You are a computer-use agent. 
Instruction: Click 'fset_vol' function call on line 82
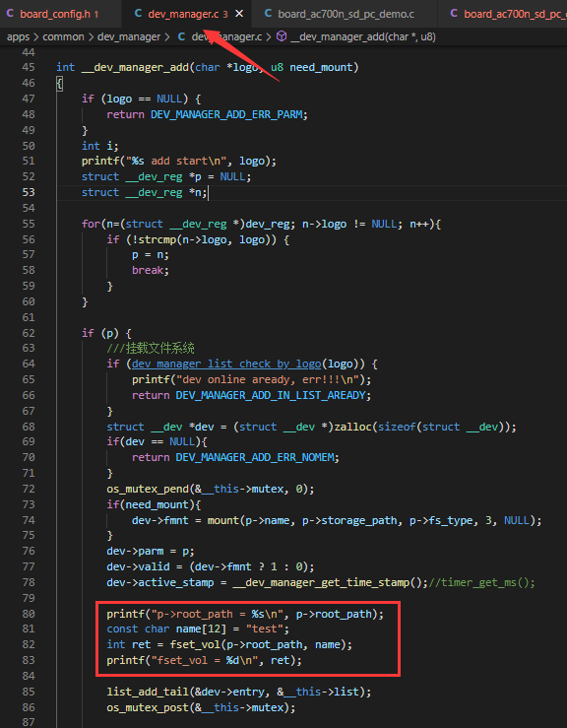pyautogui.click(x=195, y=645)
